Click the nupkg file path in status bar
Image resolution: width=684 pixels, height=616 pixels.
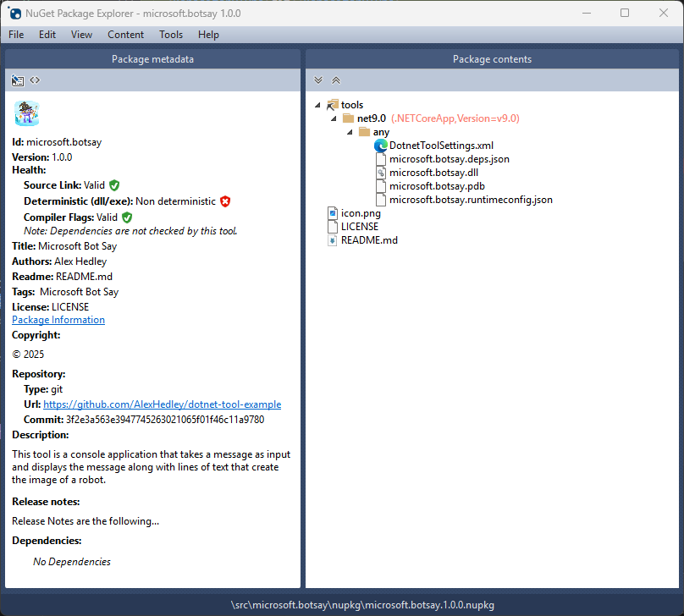362,605
